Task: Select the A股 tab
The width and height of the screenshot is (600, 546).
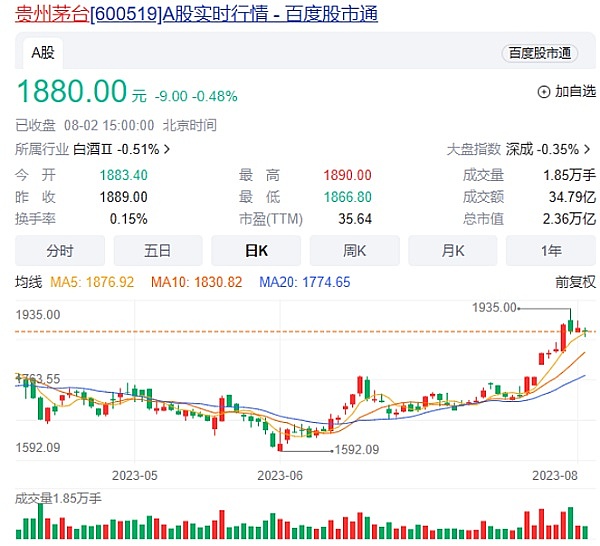Action: point(43,53)
